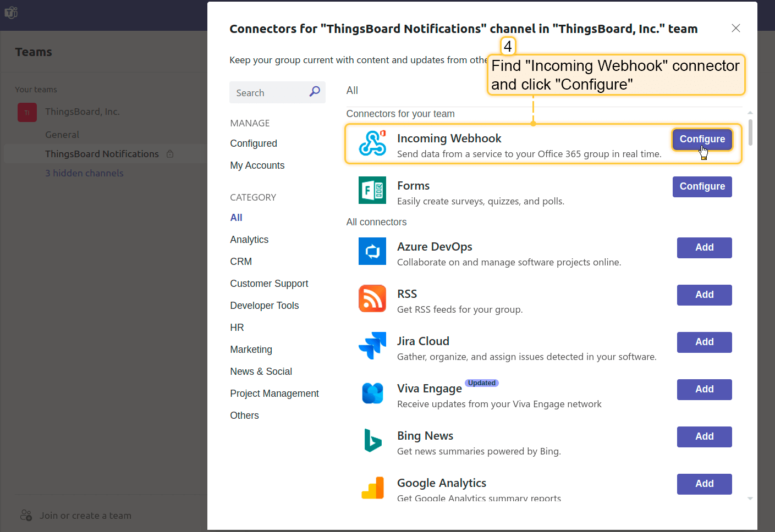The width and height of the screenshot is (775, 532).
Task: Select the Developer Tools category
Action: pos(265,306)
